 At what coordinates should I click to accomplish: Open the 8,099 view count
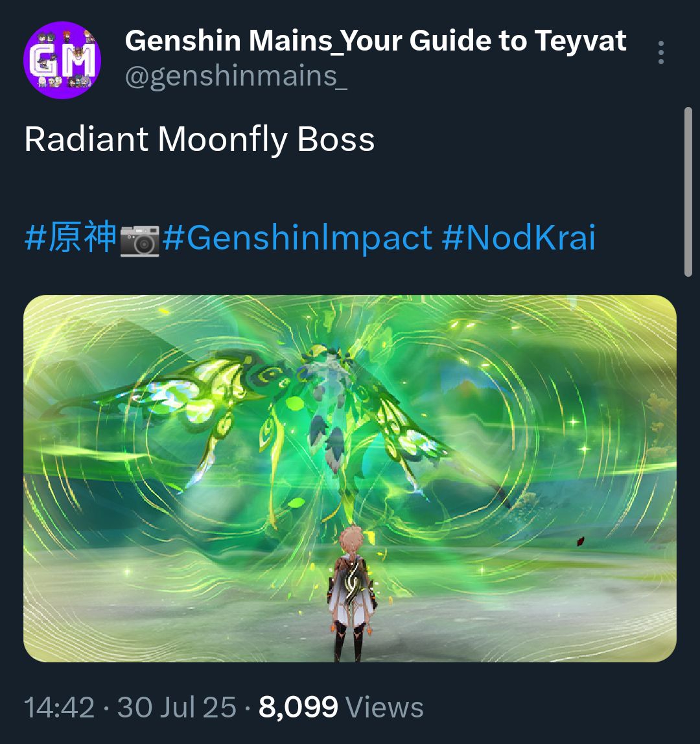pos(298,708)
